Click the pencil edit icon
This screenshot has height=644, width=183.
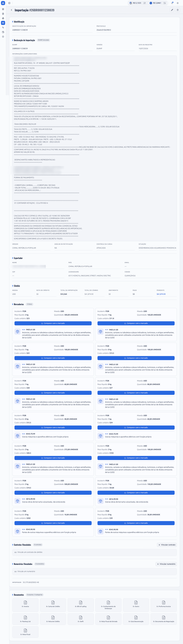(x=172, y=10)
